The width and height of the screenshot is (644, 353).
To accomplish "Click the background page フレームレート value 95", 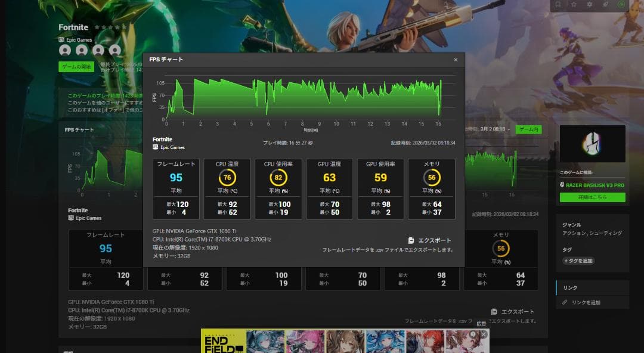I will pyautogui.click(x=106, y=249).
